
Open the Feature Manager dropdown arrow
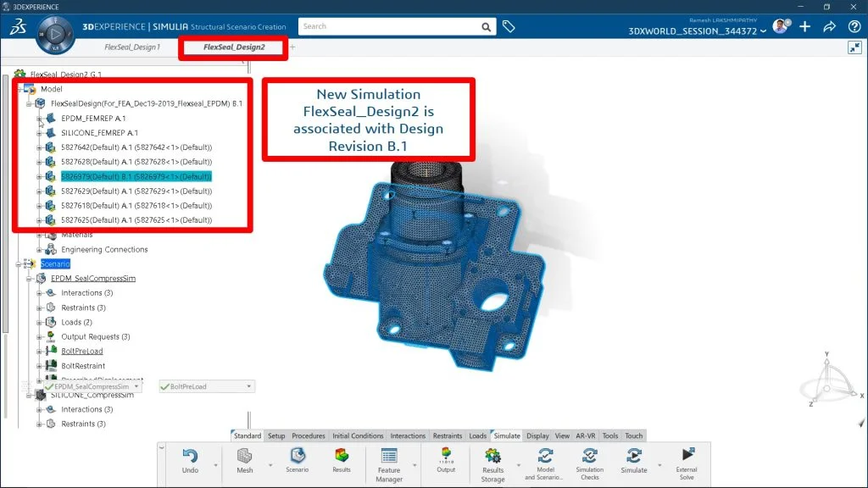[x=415, y=465]
